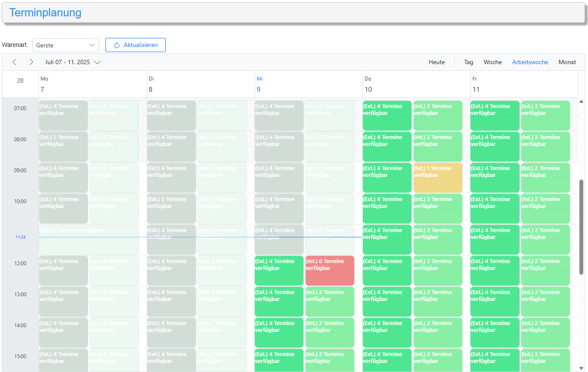Select the wide (Int.) 2 Termine slot on Monday 11:00
This screenshot has height=372, width=588.
pos(89,239)
